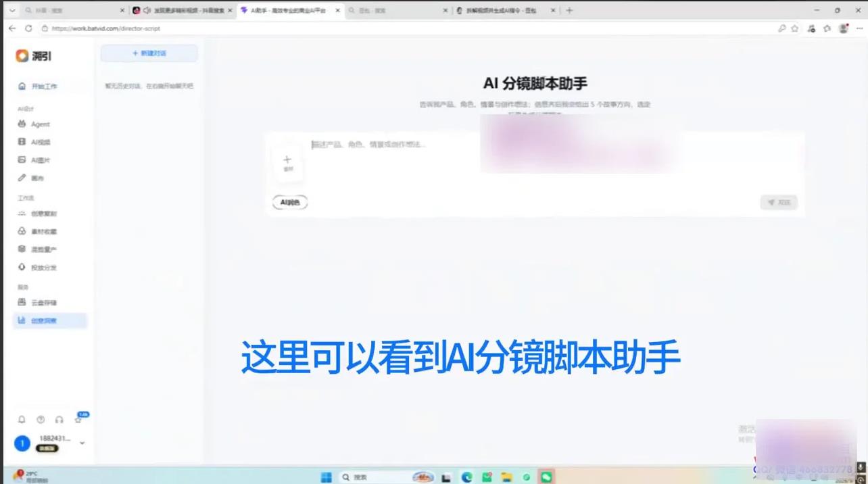Reload the page with refresh icon
This screenshot has width=868, height=484.
28,28
